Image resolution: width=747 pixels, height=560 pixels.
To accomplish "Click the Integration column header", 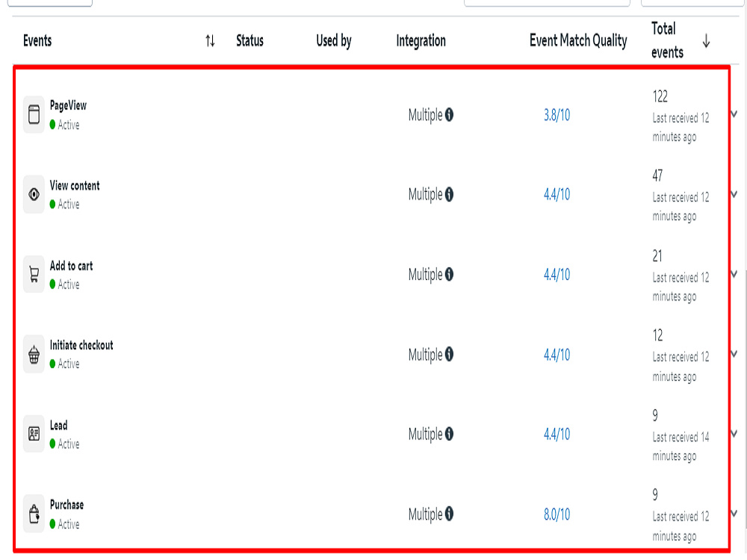I will 421,41.
